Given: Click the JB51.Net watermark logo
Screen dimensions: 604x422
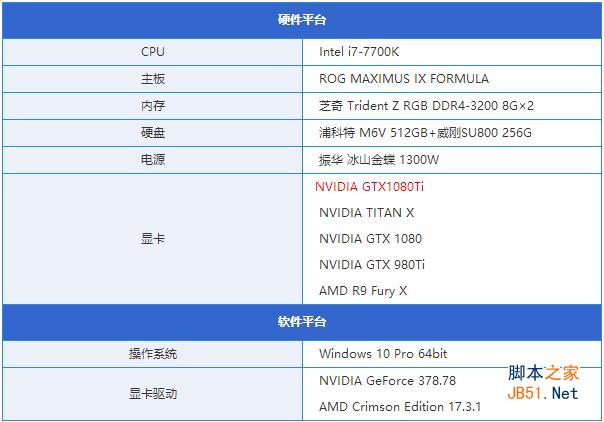Looking at the screenshot, I should click(x=543, y=383).
